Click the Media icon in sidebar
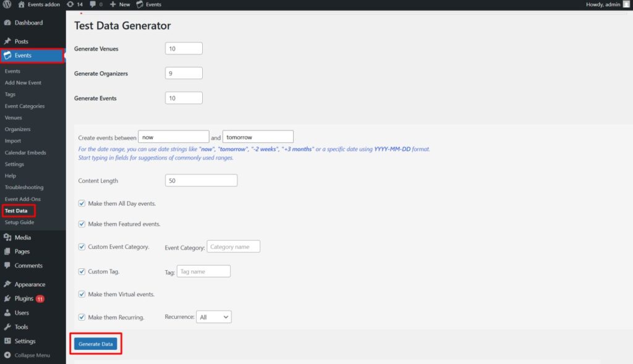The width and height of the screenshot is (633, 364). click(x=7, y=237)
